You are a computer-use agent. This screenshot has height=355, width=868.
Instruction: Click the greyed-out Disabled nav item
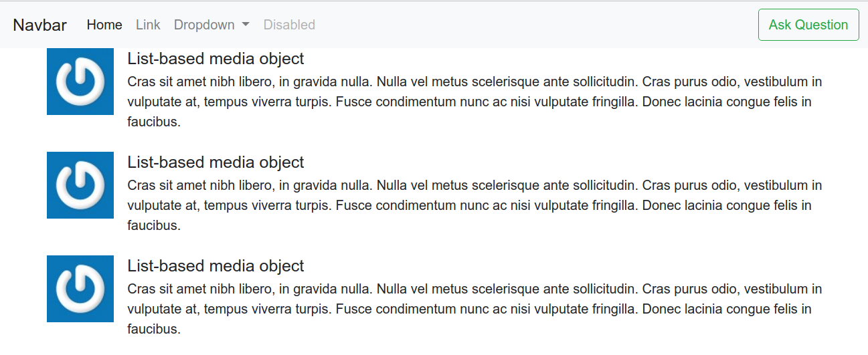289,25
